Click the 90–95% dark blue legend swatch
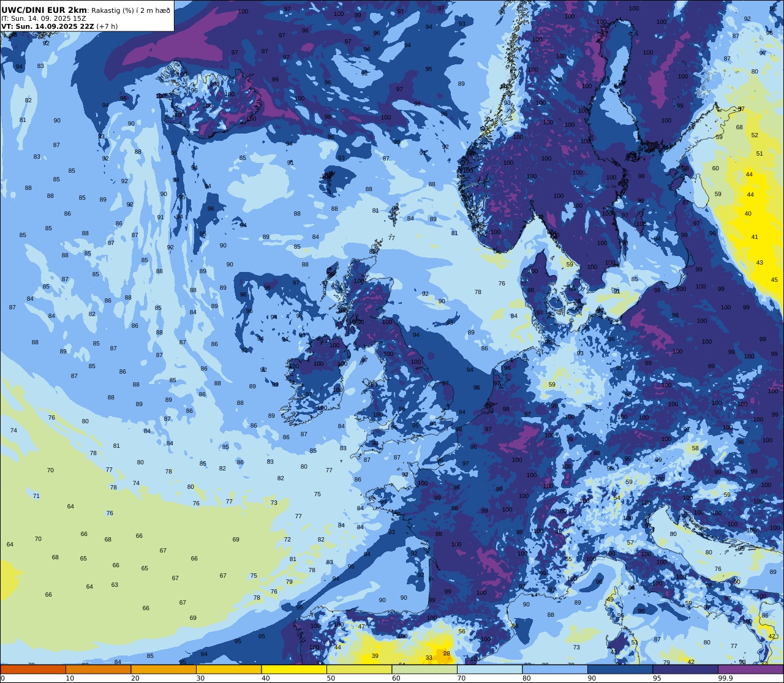784x683 pixels. point(620,669)
